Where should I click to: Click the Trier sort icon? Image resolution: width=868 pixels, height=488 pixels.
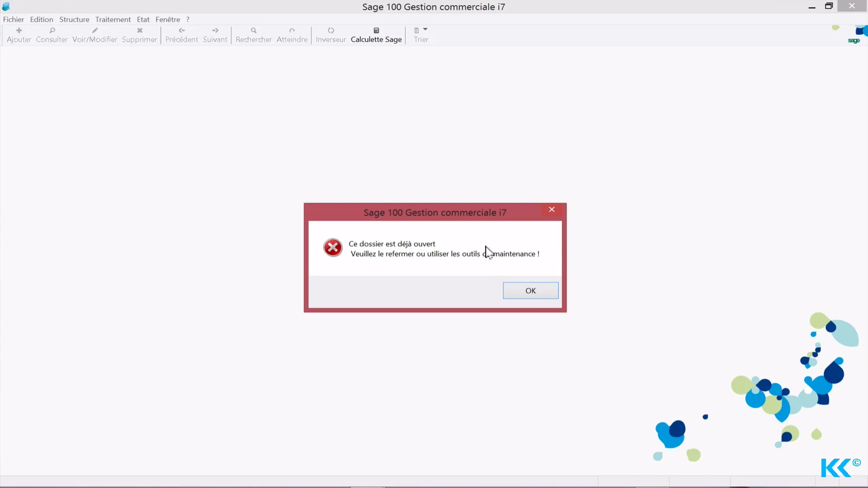click(416, 30)
